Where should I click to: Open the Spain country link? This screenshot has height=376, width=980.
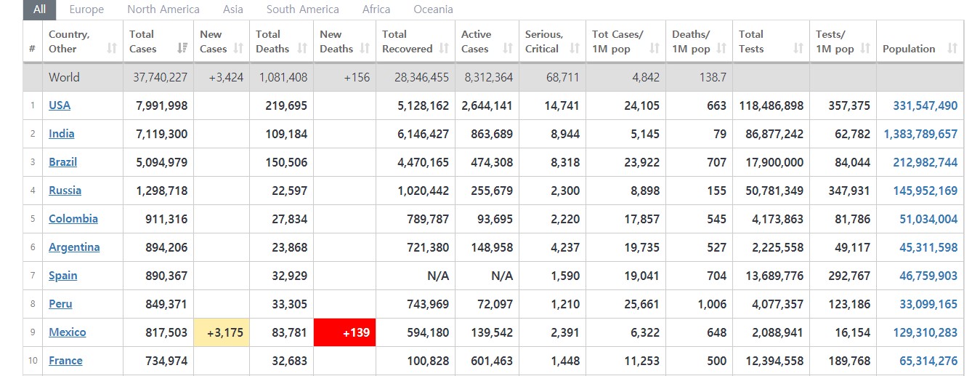click(x=63, y=276)
